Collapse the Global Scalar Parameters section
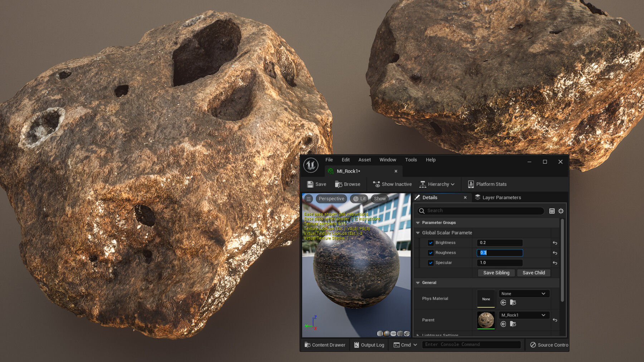Screen dimensions: 644x362 pos(418,233)
